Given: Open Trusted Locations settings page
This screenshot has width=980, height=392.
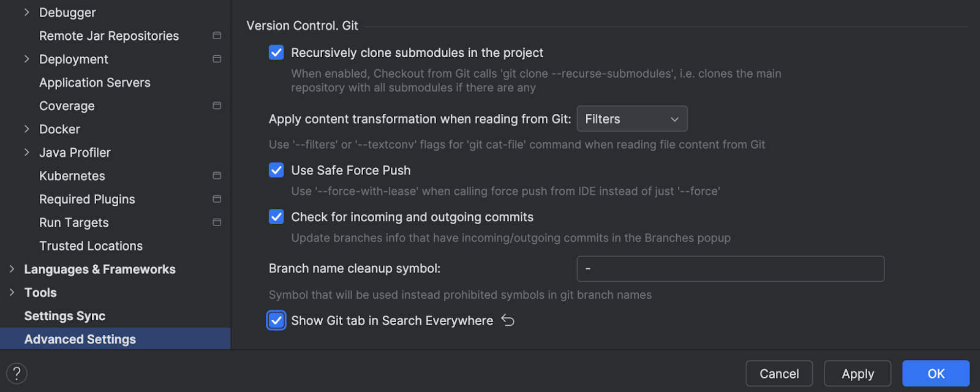Looking at the screenshot, I should coord(91,246).
